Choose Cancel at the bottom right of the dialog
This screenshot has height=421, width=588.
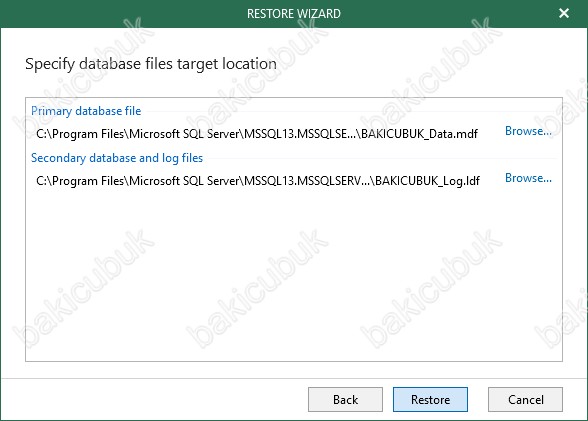point(525,400)
